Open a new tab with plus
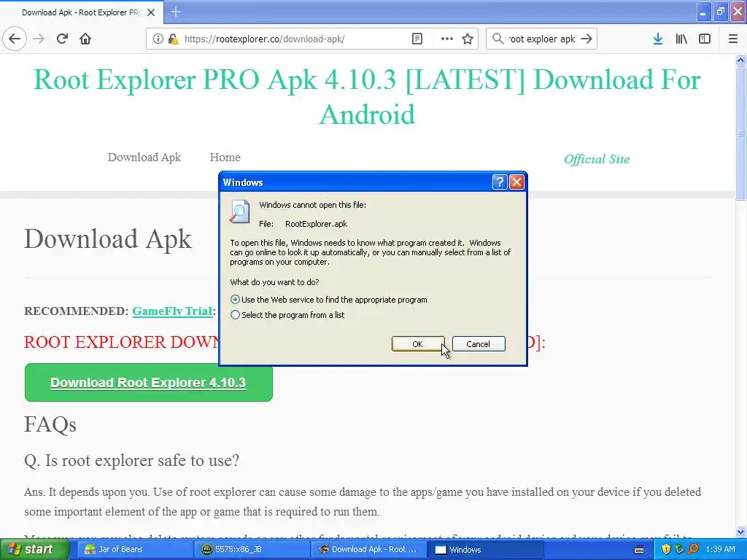The width and height of the screenshot is (747, 560). click(176, 12)
